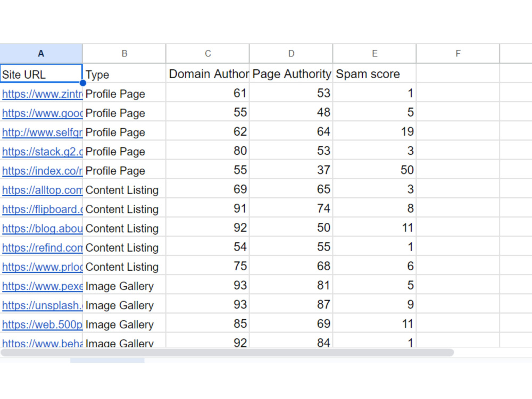This screenshot has width=532, height=399.
Task: Open the blog.abou URL link
Action: click(x=42, y=228)
